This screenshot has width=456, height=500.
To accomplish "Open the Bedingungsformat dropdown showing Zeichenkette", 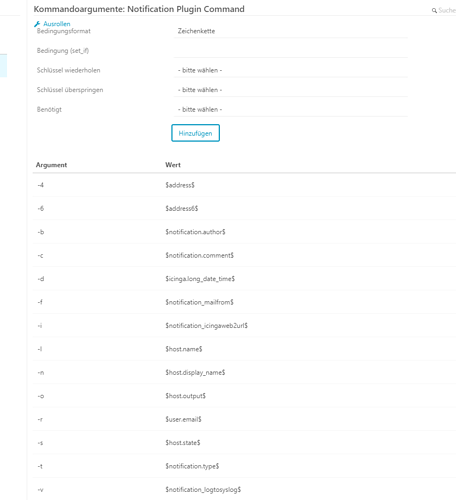I will coord(290,31).
